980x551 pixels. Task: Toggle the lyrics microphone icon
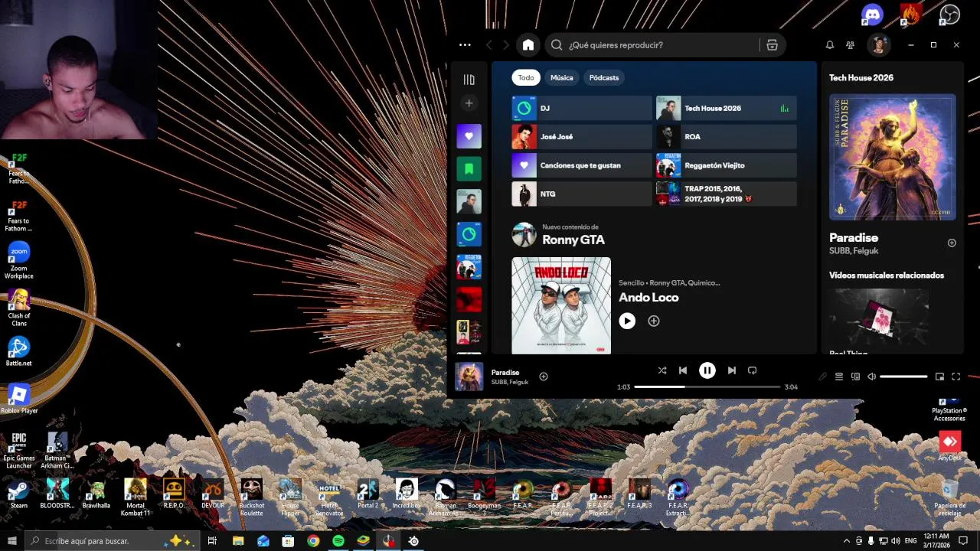(823, 377)
